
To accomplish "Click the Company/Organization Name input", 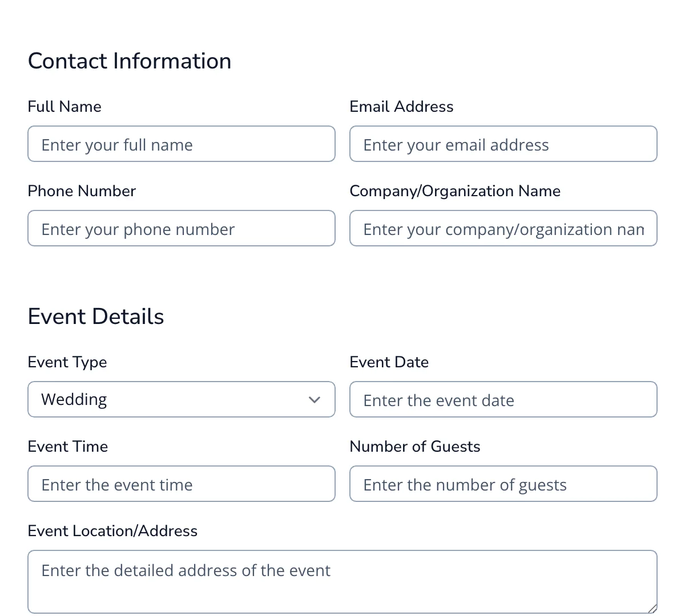I will 503,228.
